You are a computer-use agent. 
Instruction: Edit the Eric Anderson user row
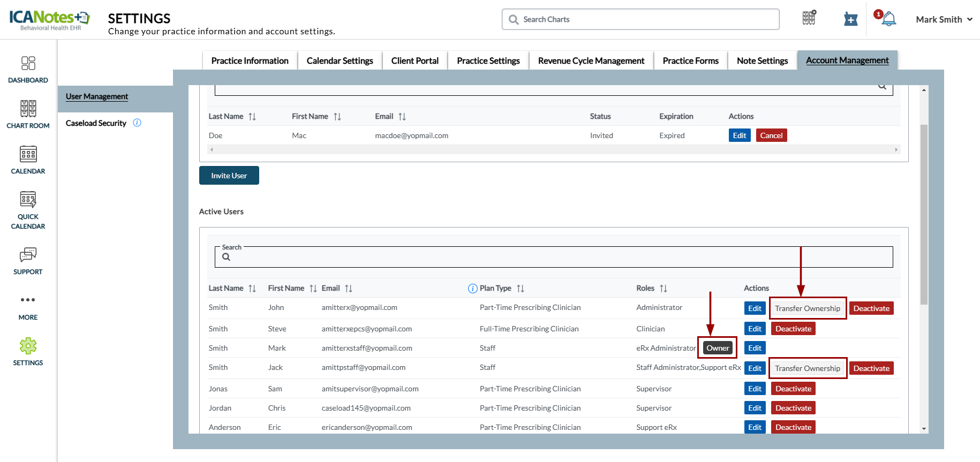[755, 427]
